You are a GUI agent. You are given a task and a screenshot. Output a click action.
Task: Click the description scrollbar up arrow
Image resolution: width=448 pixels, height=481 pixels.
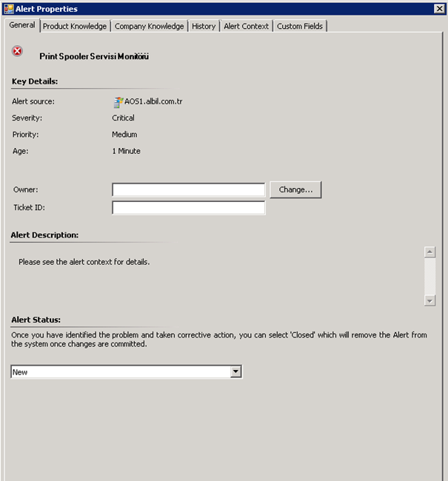click(x=429, y=252)
